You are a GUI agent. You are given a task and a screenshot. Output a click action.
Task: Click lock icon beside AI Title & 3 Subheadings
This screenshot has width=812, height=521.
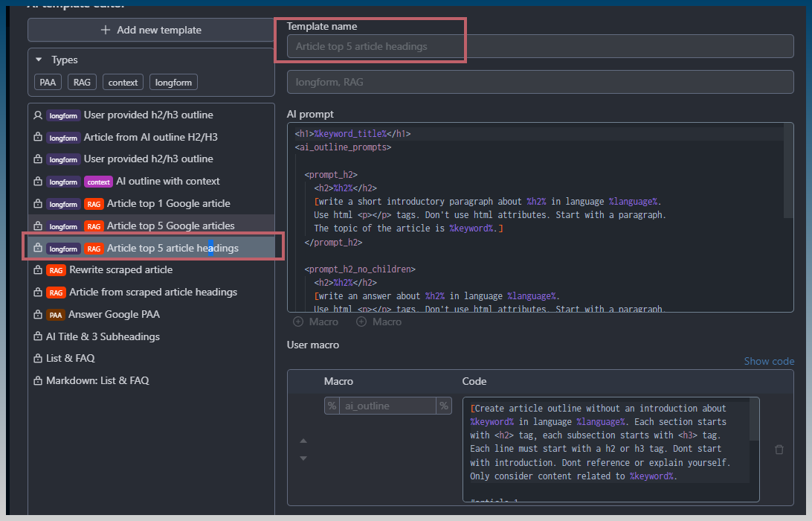[x=38, y=337]
